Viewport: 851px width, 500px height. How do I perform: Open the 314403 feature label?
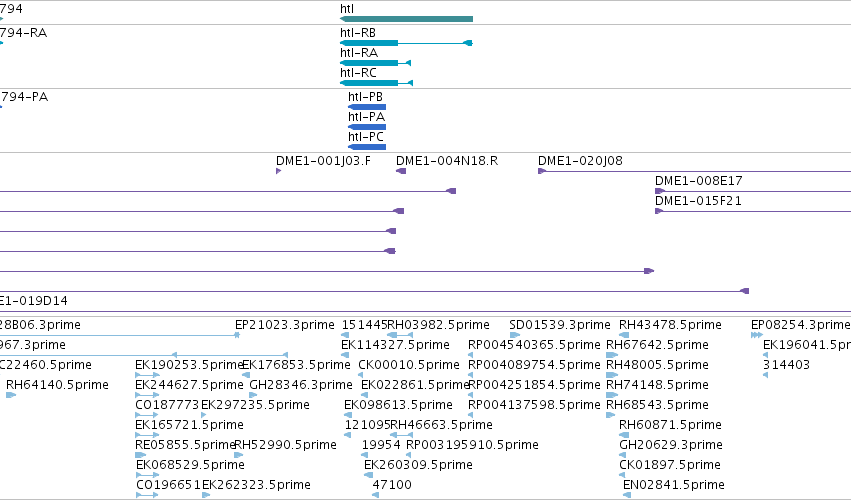(x=786, y=365)
